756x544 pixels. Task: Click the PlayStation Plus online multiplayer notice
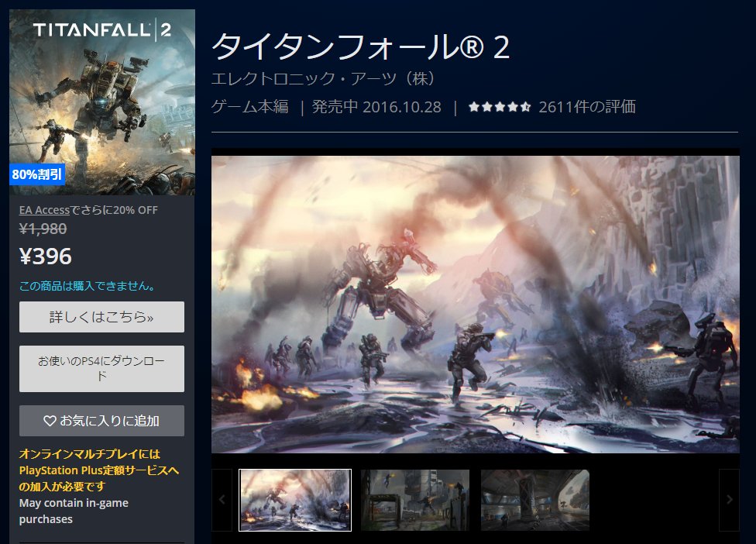99,470
